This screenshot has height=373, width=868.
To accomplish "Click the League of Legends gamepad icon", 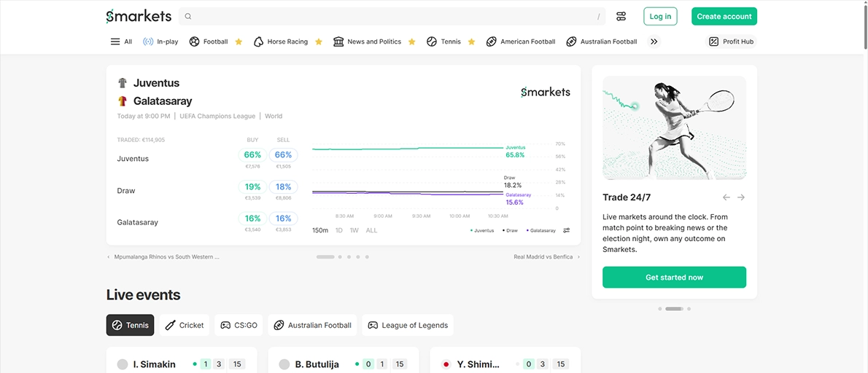I will pyautogui.click(x=373, y=325).
